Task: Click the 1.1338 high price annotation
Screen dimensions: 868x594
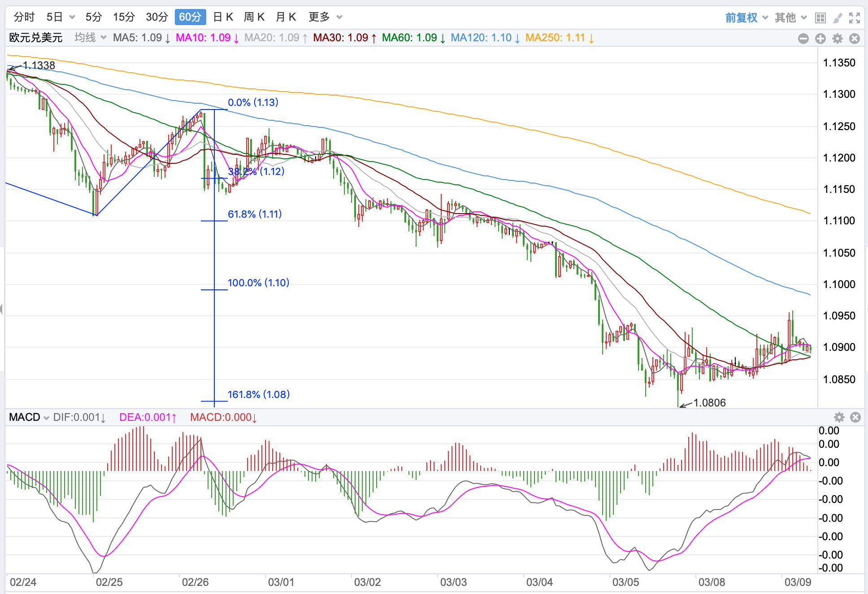Action: 39,66
